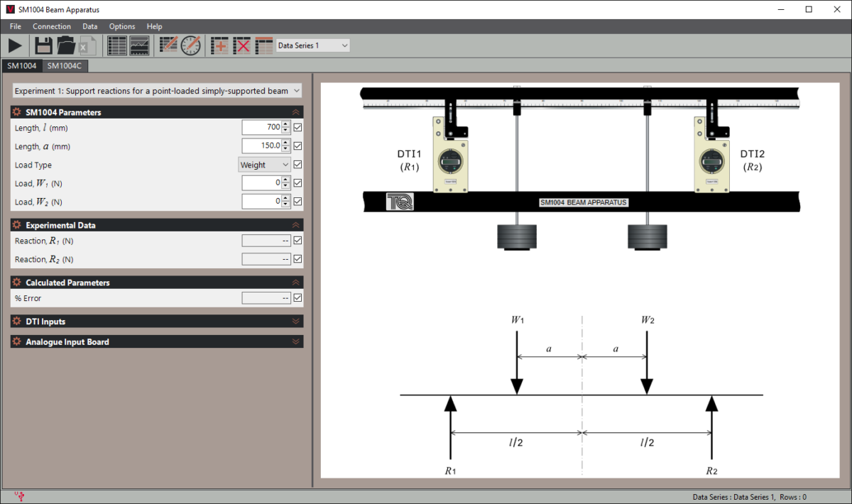The width and height of the screenshot is (852, 504).
Task: Click the timed sampling clock icon
Action: click(190, 45)
